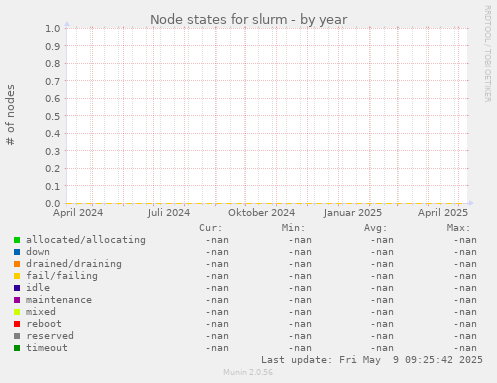Image resolution: width=497 pixels, height=383 pixels.
Task: Click the Max value for mixed
Action: pyautogui.click(x=465, y=312)
